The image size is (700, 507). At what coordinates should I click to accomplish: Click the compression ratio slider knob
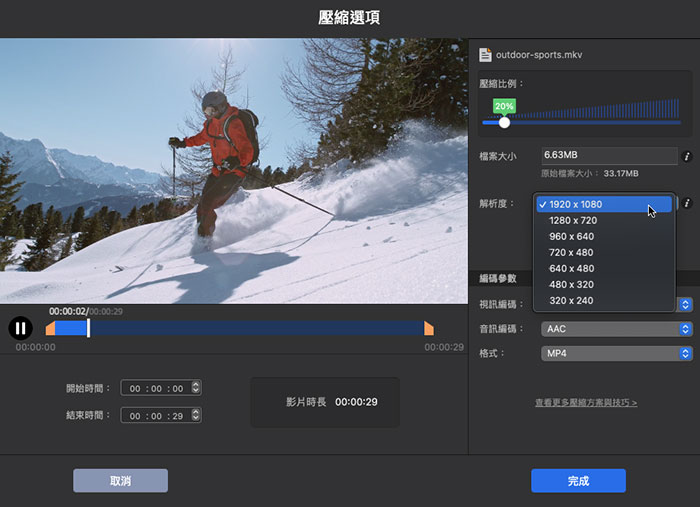pyautogui.click(x=504, y=122)
